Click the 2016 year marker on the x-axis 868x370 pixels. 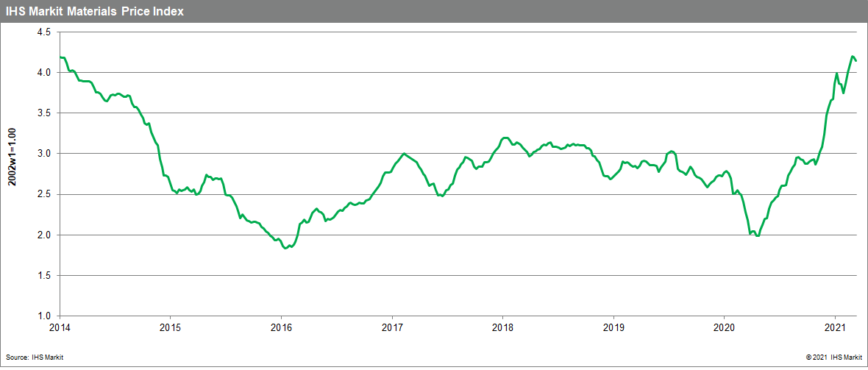(x=281, y=327)
